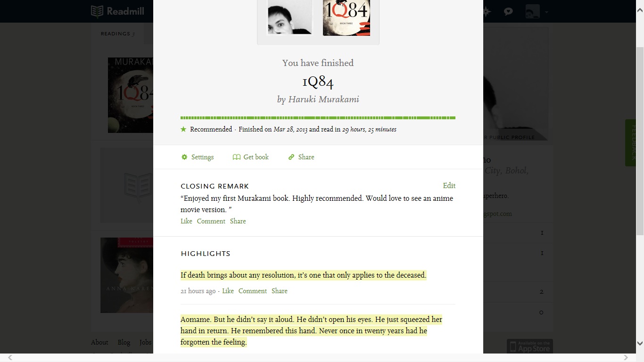Click the Get book icon
Image resolution: width=644 pixels, height=362 pixels.
[237, 157]
